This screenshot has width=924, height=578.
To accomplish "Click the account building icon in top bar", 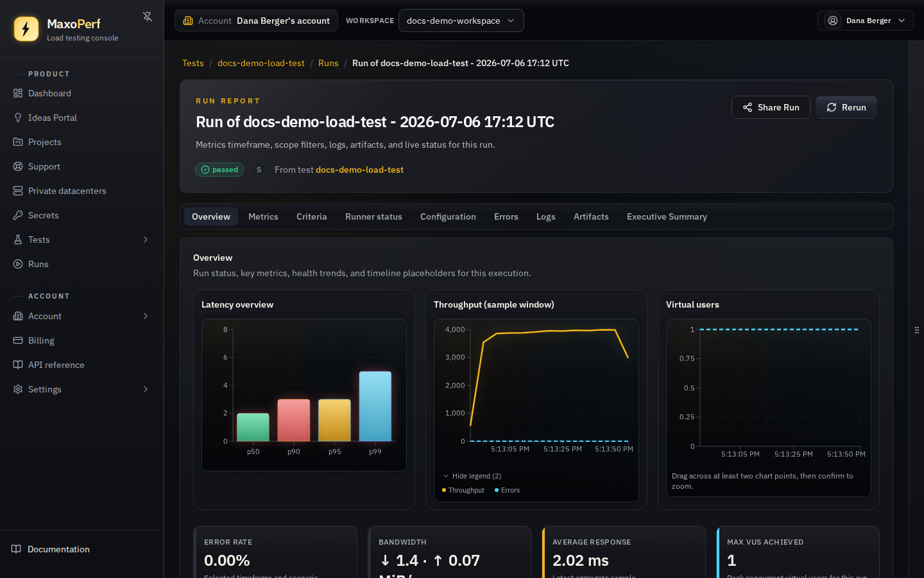I will tap(188, 21).
